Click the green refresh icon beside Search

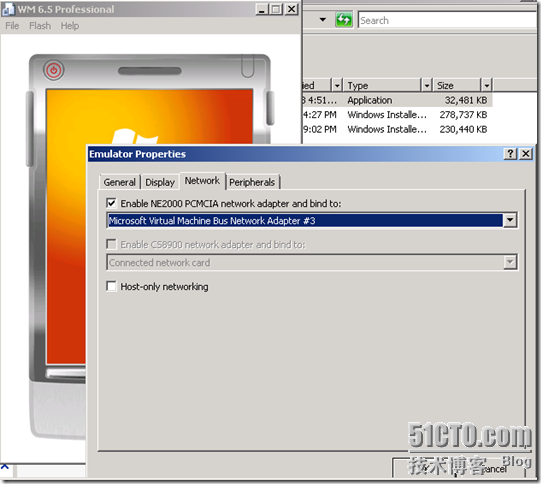(x=344, y=20)
